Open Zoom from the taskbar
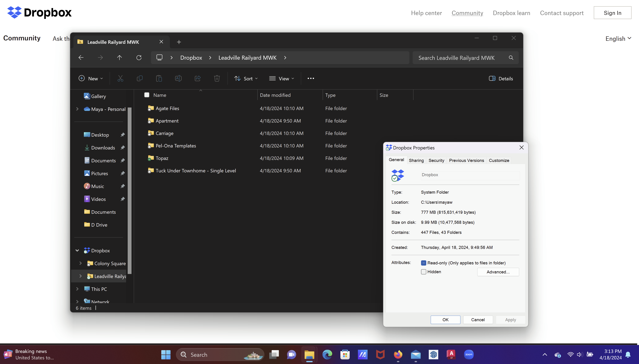The width and height of the screenshot is (639, 364). coord(469,355)
